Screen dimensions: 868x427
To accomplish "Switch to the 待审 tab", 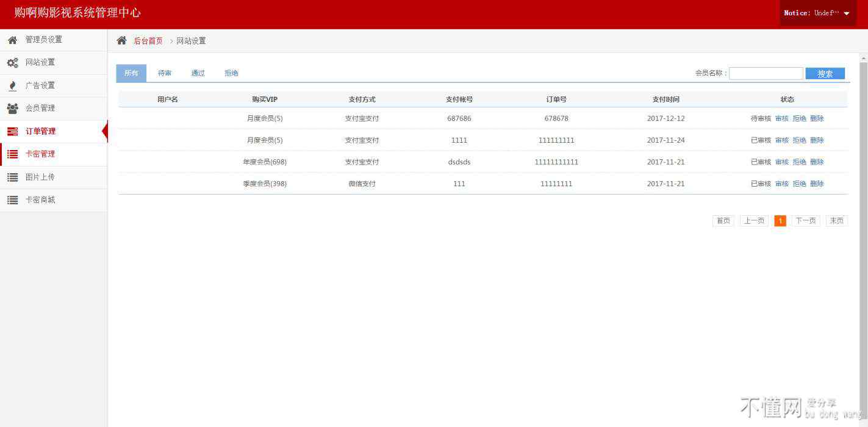I will point(165,73).
